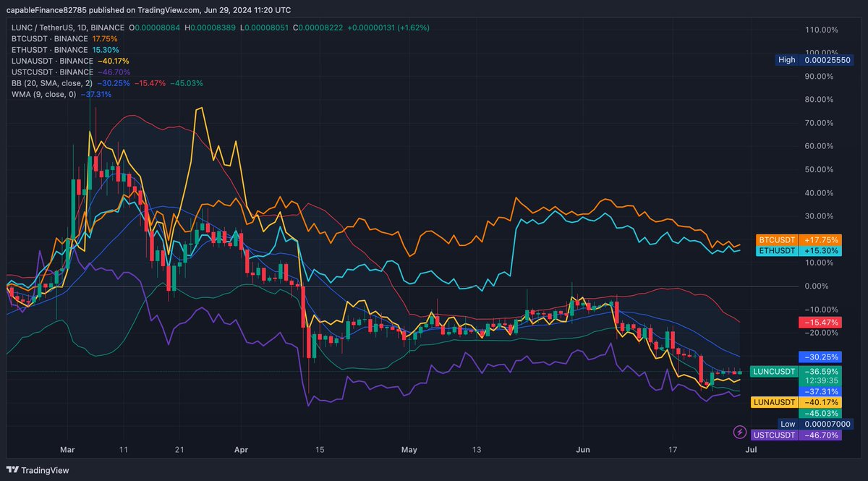Select the LUNAUSDT price scale label
This screenshot has height=481, width=868.
click(773, 402)
